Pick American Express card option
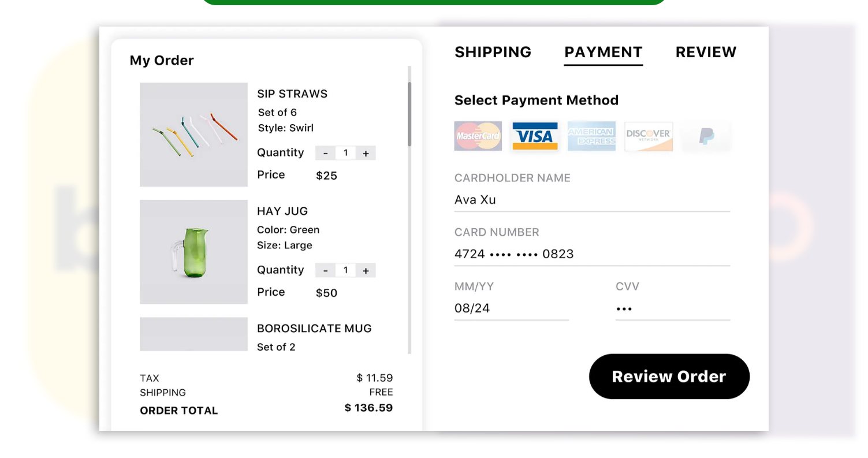Screen dimensions: 868x458 [x=591, y=136]
